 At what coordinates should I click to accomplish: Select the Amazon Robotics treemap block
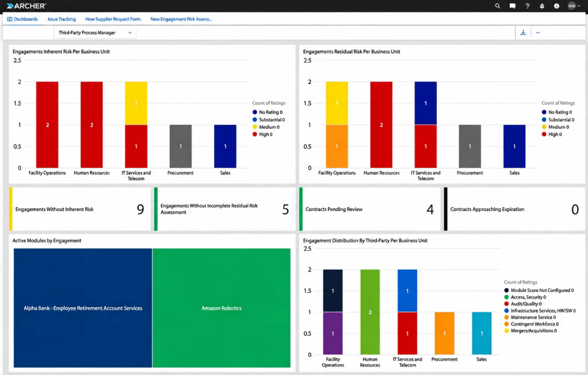221,308
